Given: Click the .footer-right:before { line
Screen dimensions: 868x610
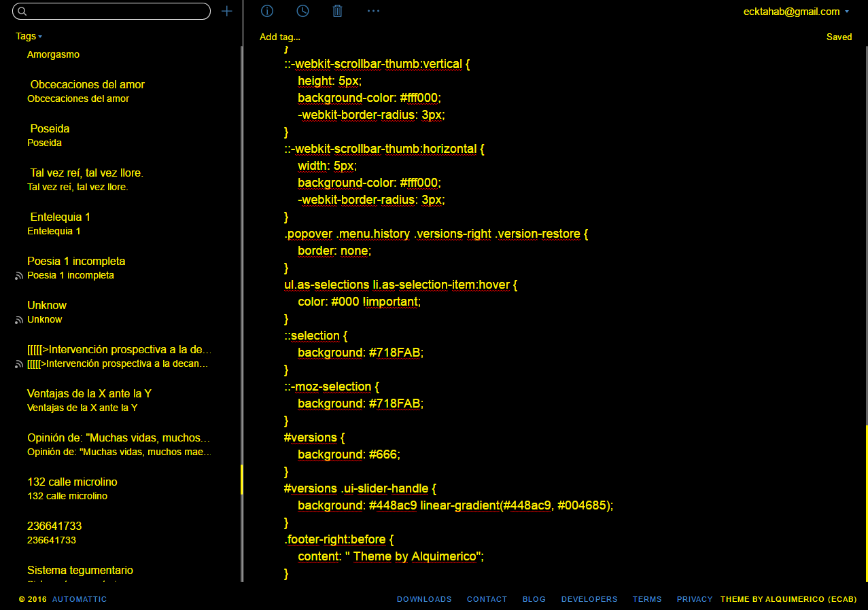Looking at the screenshot, I should click(339, 539).
